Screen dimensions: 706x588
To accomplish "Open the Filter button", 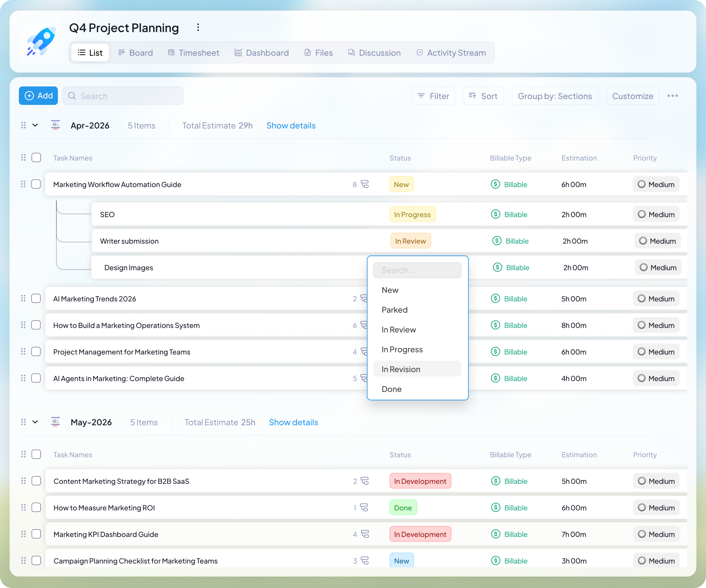I will point(433,96).
